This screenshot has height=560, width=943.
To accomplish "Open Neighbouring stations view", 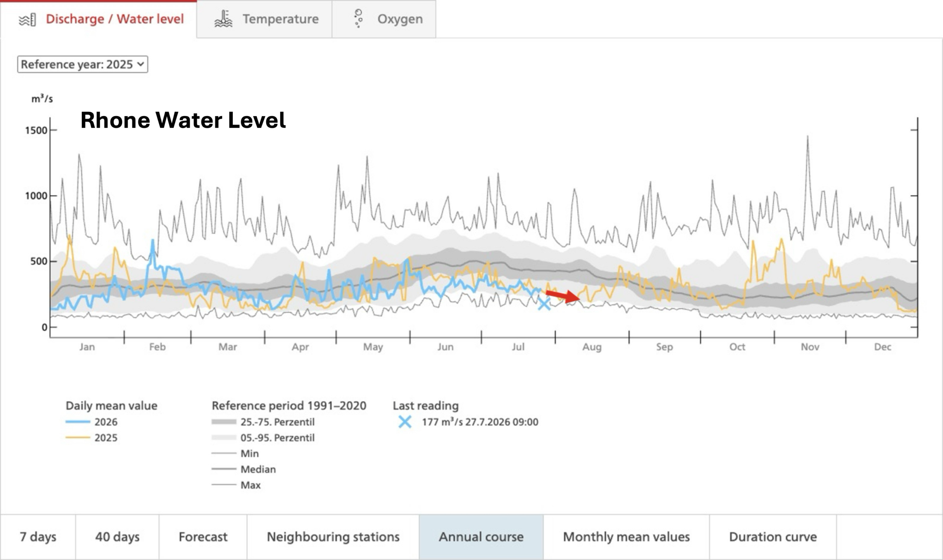I will click(333, 536).
